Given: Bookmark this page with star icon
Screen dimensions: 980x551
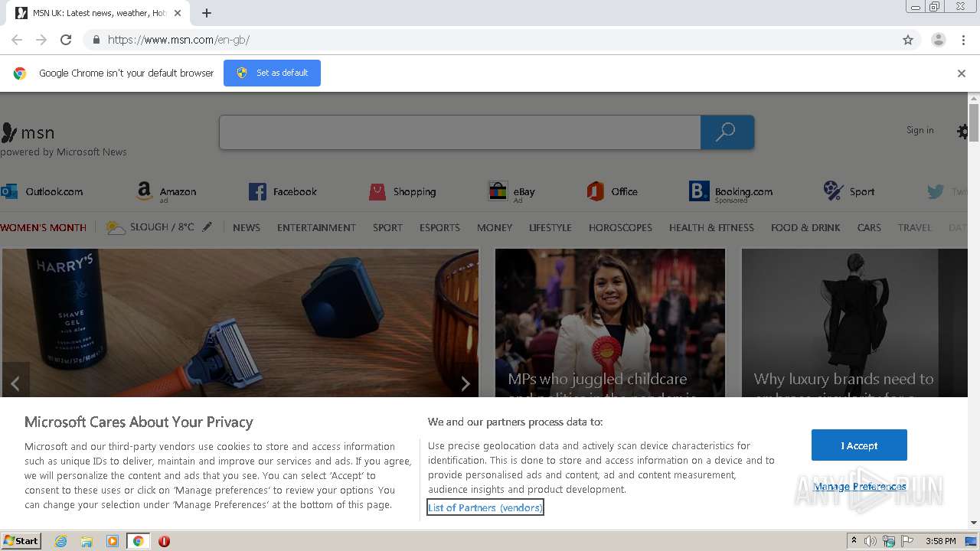Looking at the screenshot, I should [908, 40].
